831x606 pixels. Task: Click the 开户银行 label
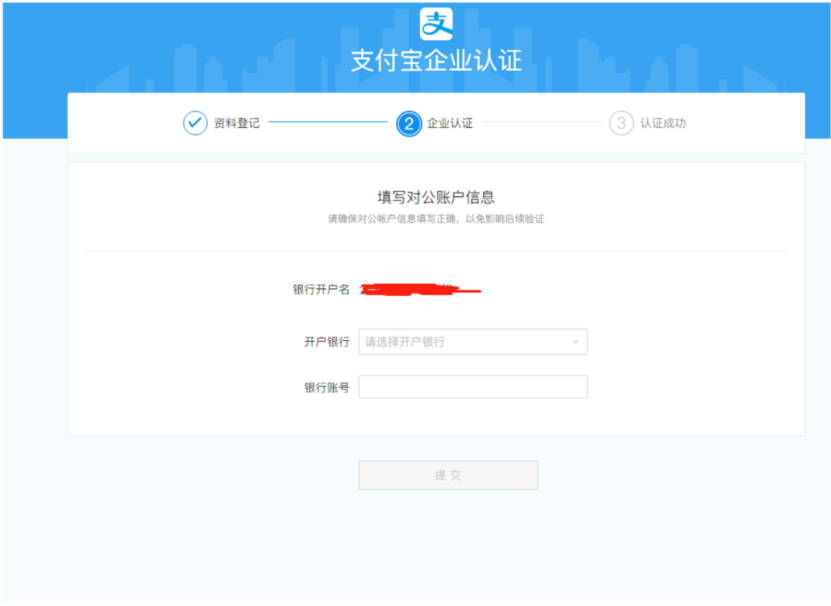327,342
